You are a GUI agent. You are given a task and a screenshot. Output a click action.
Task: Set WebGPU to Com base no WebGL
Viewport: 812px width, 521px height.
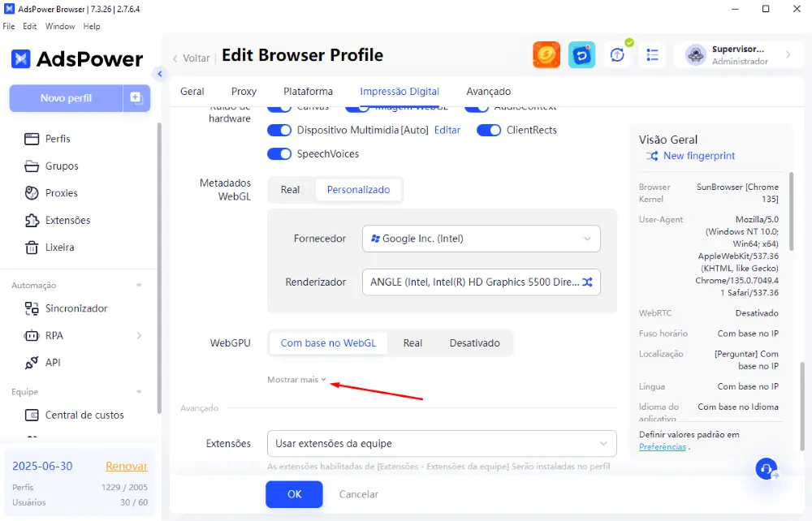pos(328,343)
